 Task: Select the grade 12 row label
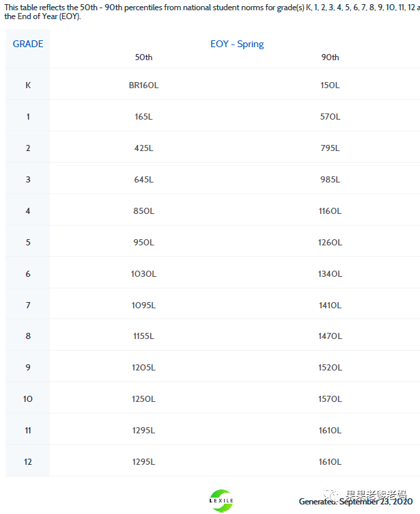coord(28,462)
